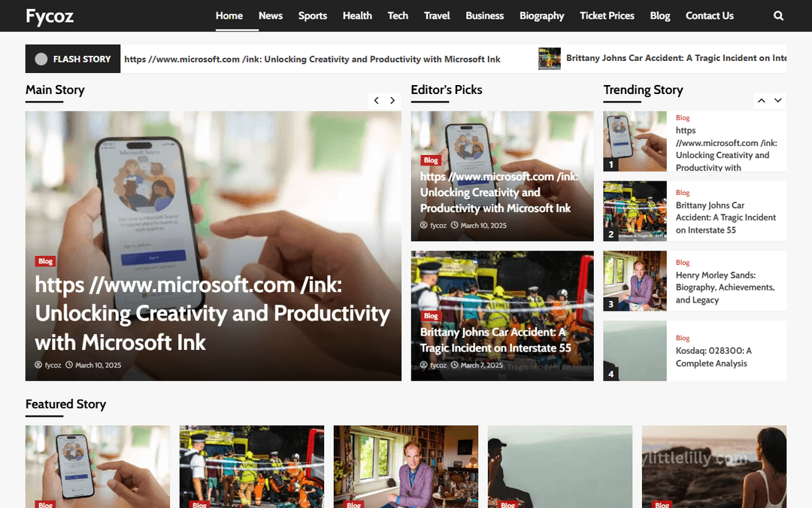Viewport: 812px width, 508px height.
Task: Open Featured Story phone thumbnail
Action: click(97, 467)
